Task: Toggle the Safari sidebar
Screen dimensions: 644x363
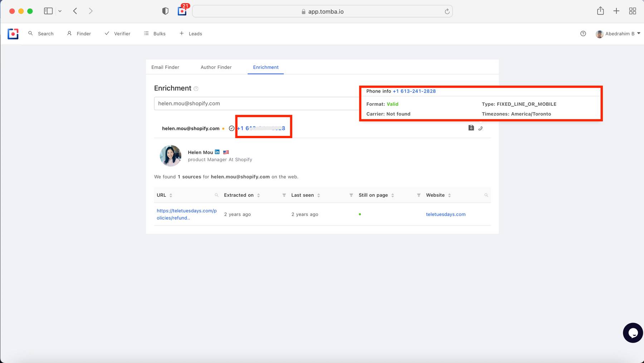Action: coord(48,11)
